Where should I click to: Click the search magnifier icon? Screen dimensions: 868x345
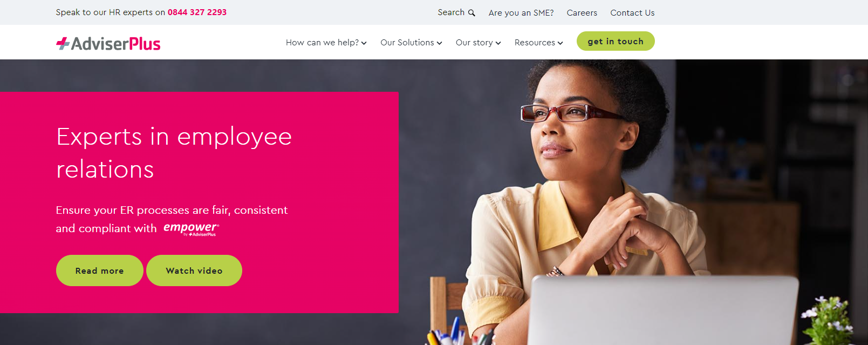click(471, 13)
